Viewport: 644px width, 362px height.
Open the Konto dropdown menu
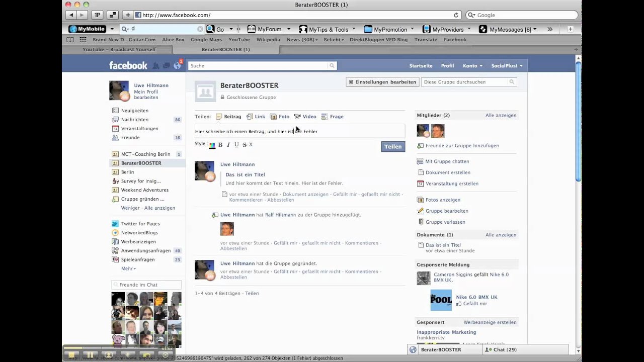click(472, 66)
